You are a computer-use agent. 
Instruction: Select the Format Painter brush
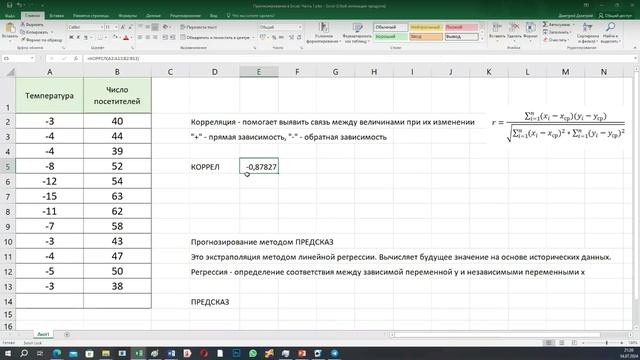tap(23, 40)
